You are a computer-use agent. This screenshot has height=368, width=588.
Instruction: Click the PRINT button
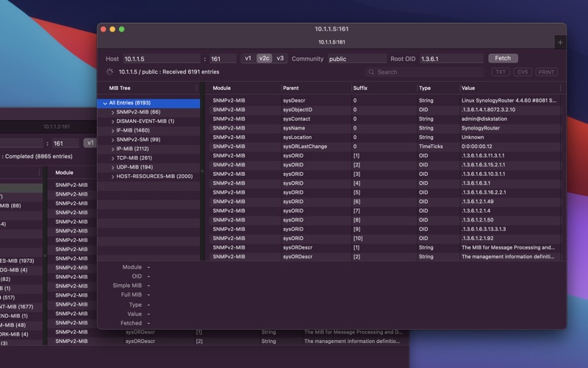tap(546, 72)
